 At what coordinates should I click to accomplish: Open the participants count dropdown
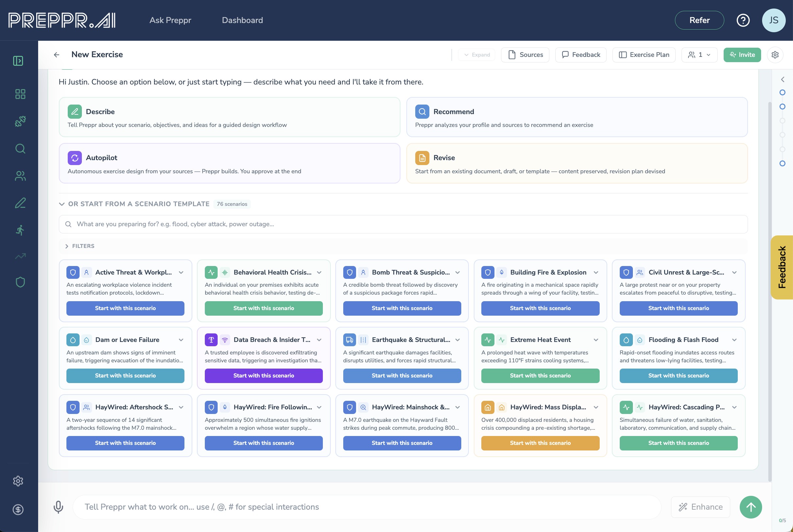pos(699,55)
